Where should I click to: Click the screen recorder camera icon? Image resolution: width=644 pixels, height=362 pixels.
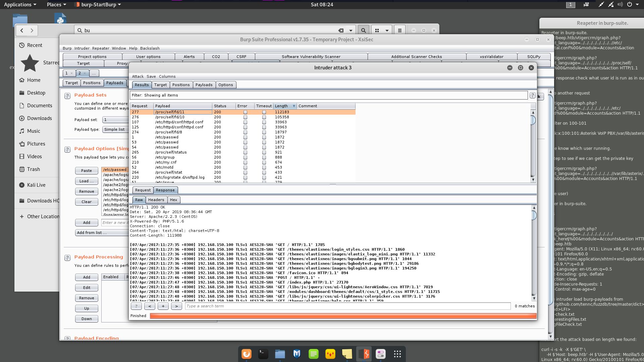click(586, 4)
